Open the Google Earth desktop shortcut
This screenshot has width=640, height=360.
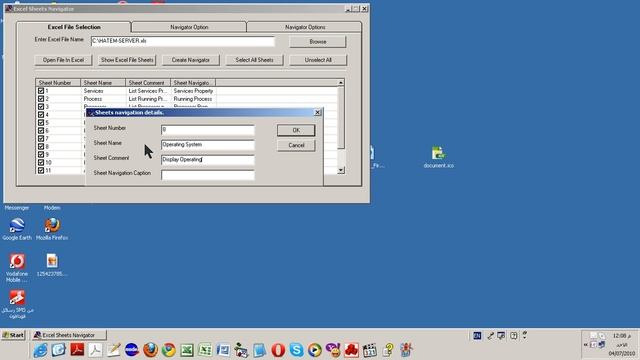(x=17, y=229)
